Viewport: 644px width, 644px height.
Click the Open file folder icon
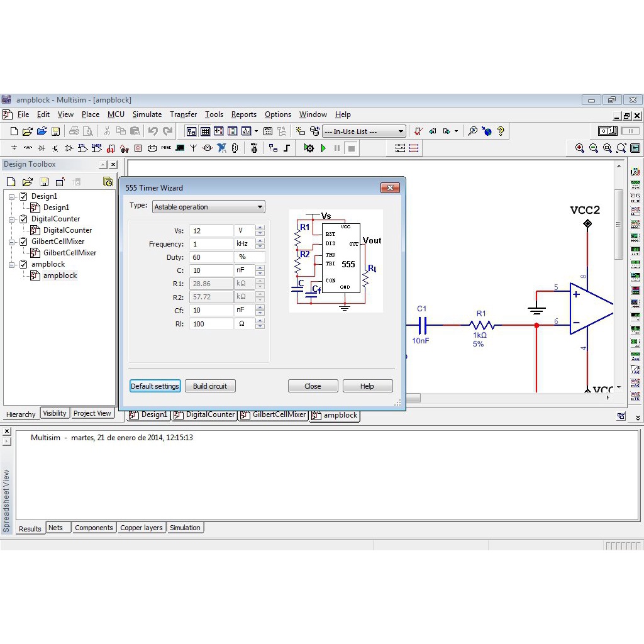click(27, 131)
